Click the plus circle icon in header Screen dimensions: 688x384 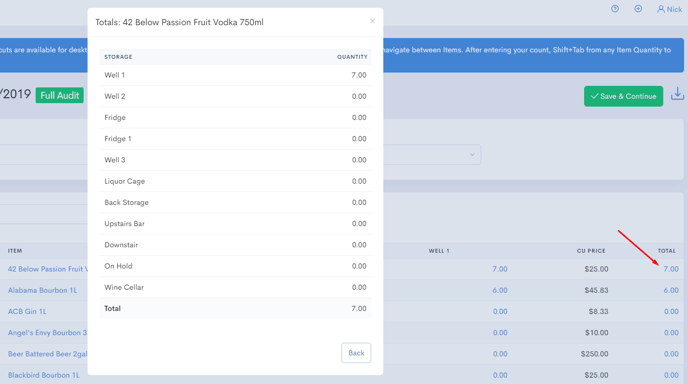(x=638, y=9)
